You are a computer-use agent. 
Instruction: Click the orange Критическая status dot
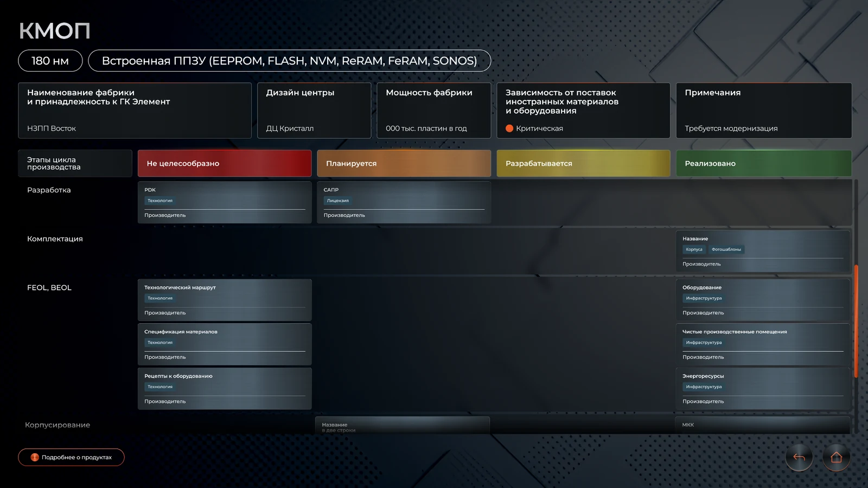509,129
